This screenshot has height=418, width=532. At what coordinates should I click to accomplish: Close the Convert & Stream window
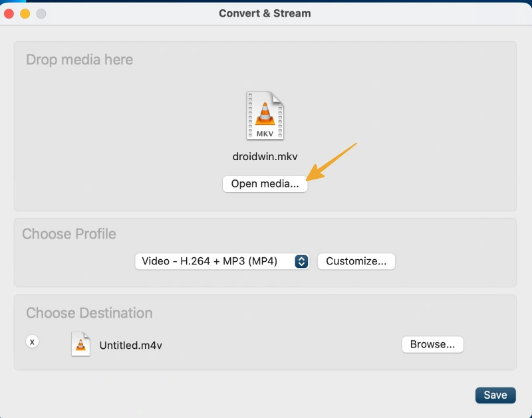click(x=9, y=13)
